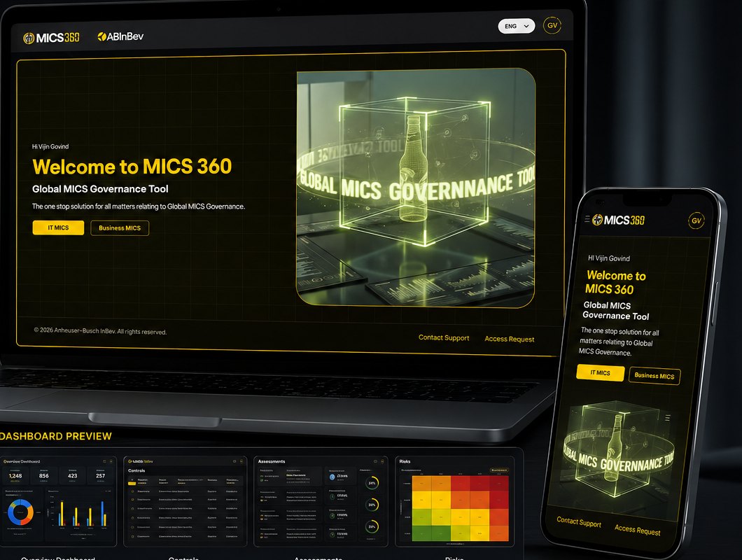
Task: Click the donut chart in Overview Dashboard
Action: (x=20, y=512)
